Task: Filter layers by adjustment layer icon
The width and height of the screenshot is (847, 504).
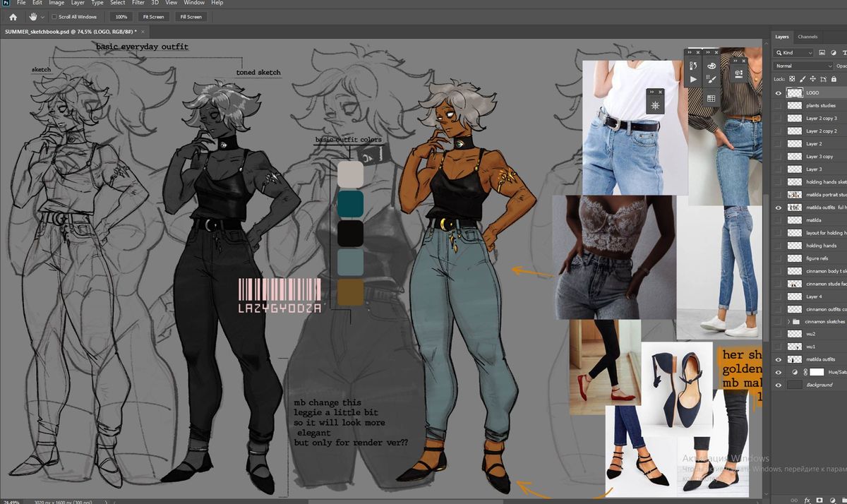Action: 834,52
